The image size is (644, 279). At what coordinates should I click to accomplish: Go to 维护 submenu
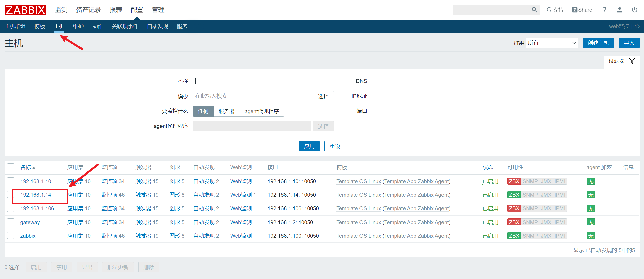(x=78, y=26)
